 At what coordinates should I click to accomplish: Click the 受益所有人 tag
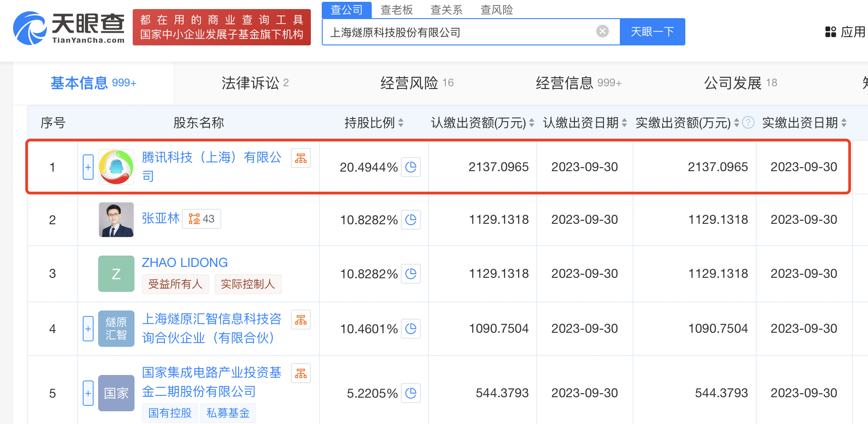175,284
